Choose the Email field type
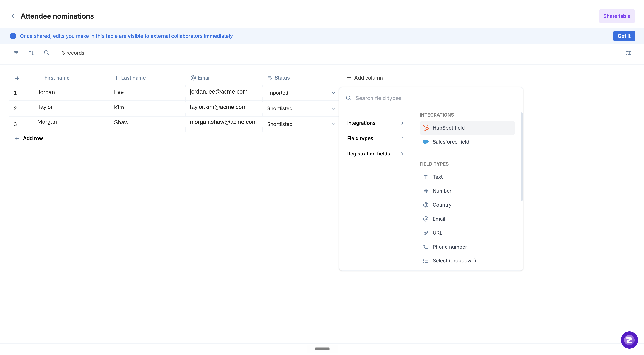The height and width of the screenshot is (355, 644). [467, 219]
